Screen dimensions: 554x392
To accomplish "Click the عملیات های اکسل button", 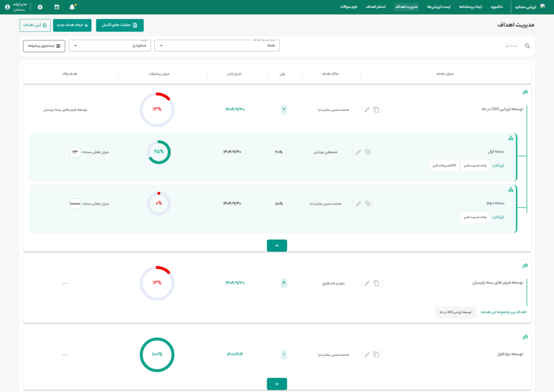I will point(120,25).
